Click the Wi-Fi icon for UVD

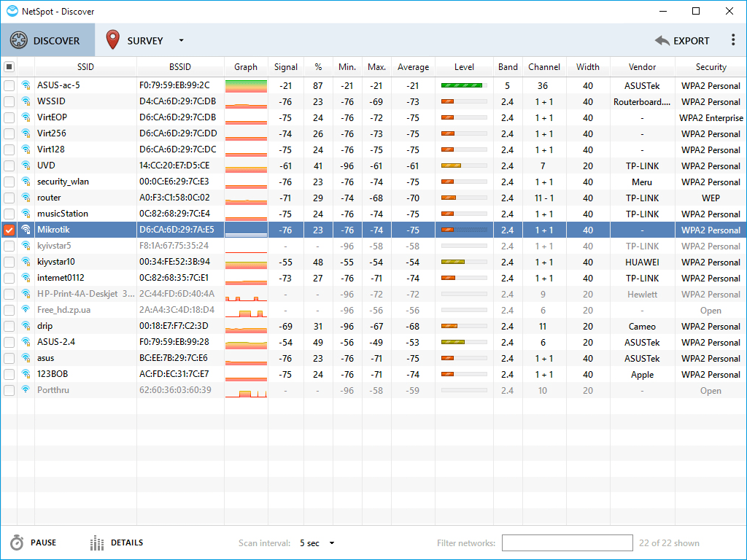click(x=26, y=166)
